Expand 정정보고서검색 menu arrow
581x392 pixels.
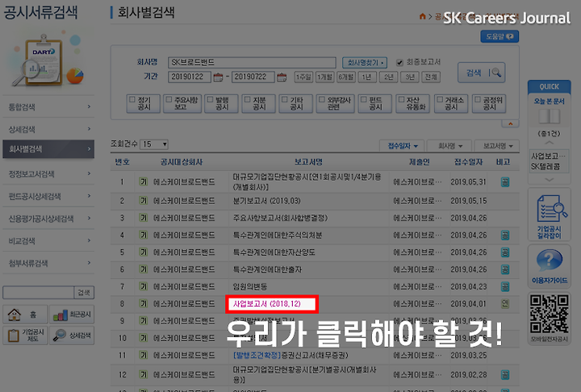click(89, 173)
